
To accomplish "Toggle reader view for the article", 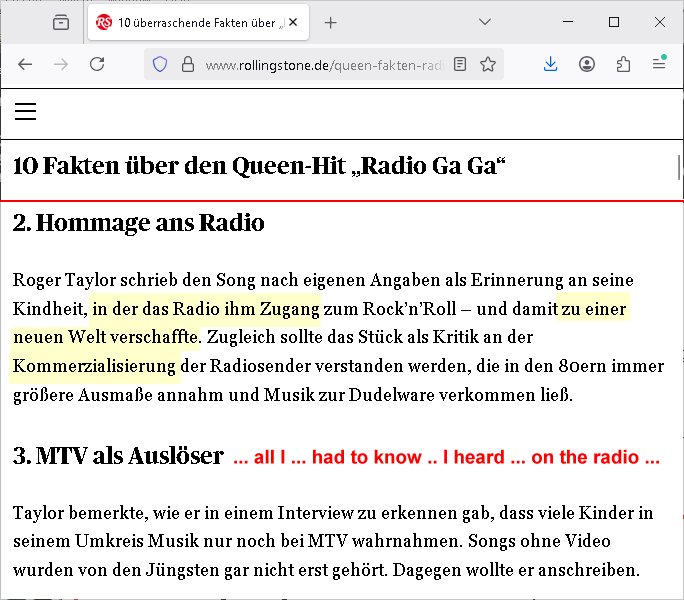I will pyautogui.click(x=459, y=64).
